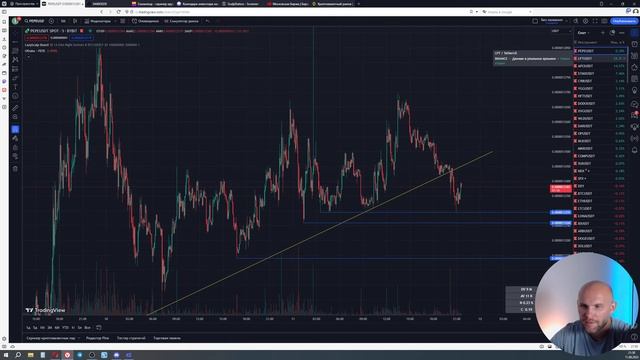Open the notifications bell sidebar icon
The height and width of the screenshot is (360, 640).
pos(634,150)
